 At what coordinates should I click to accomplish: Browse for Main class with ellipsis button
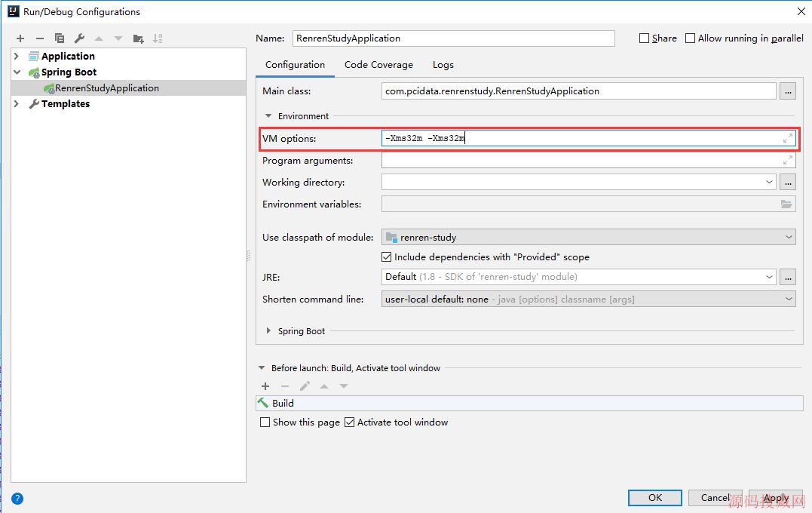(x=788, y=91)
